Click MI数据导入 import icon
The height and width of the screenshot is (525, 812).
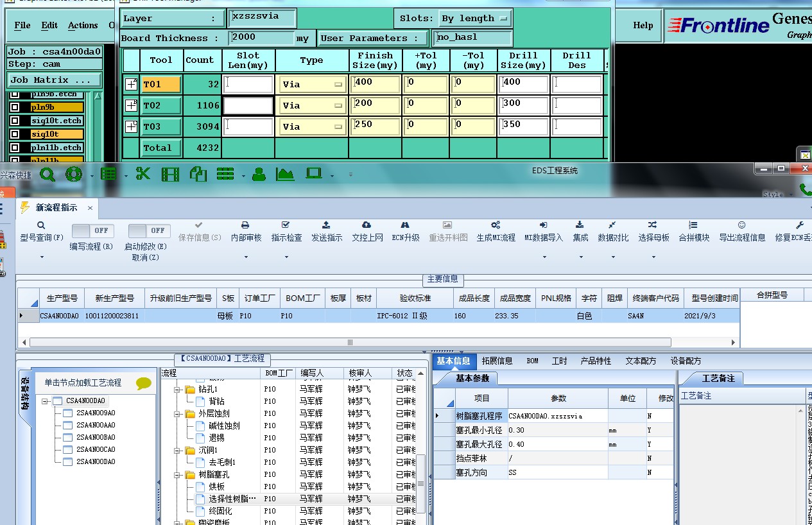pos(543,225)
